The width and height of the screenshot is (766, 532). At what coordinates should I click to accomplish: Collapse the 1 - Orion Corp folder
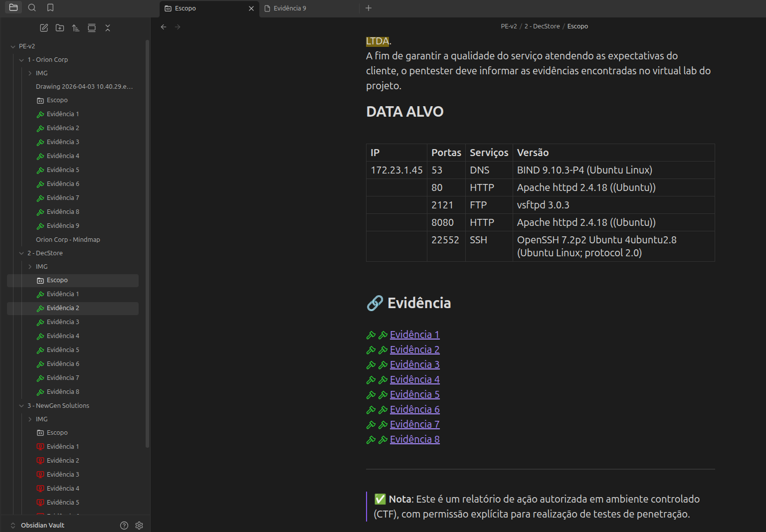click(21, 60)
